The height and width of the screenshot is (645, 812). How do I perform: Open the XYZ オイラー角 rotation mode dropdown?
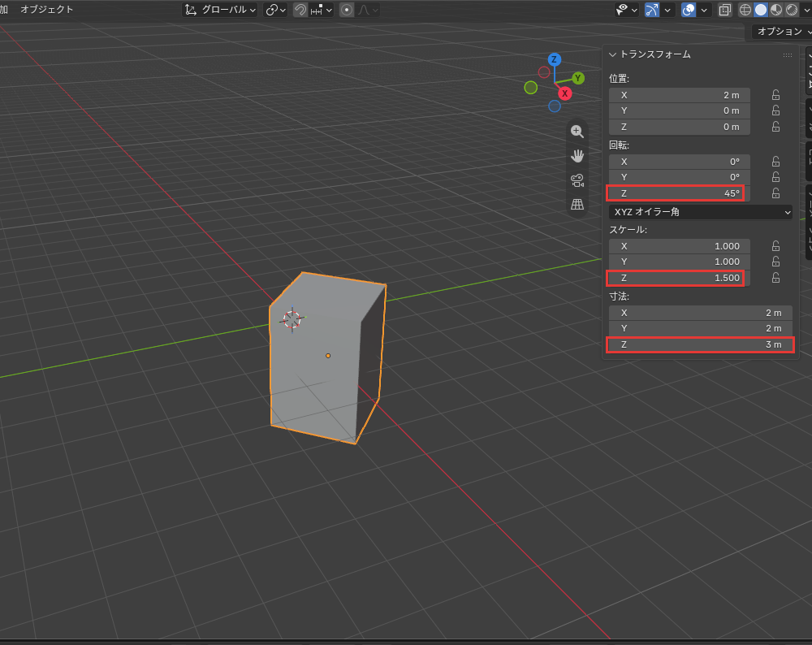pos(701,212)
